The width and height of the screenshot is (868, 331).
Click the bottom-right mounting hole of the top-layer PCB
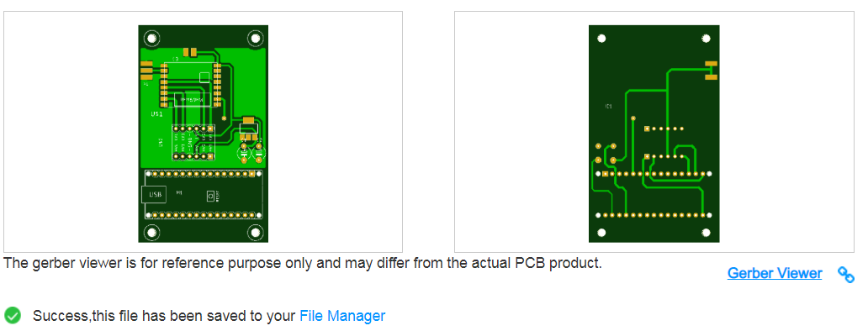pos(255,232)
